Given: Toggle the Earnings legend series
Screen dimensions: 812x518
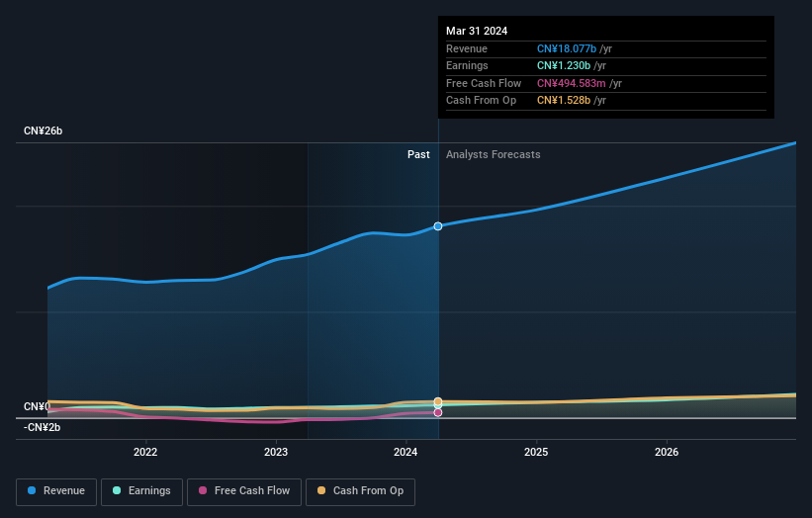Looking at the screenshot, I should click(x=141, y=491).
